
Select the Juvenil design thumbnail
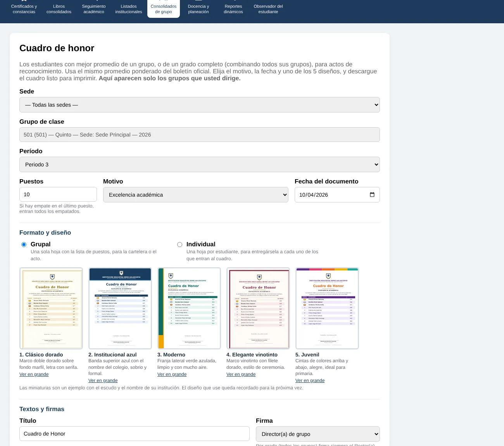coord(327,308)
